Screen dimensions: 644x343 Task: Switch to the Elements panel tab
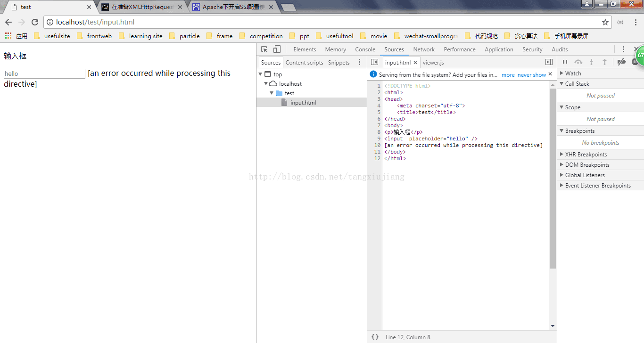(x=305, y=49)
